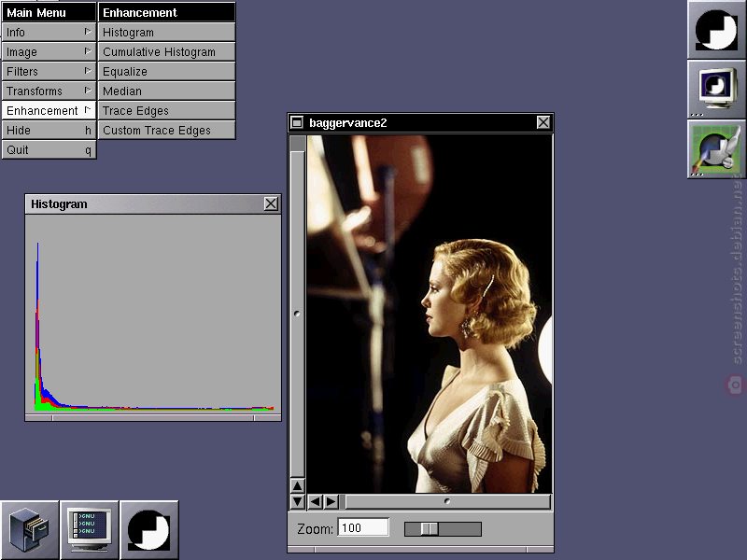747x560 pixels.
Task: Select the highlighted Enhancement menu entry
Action: tap(49, 110)
